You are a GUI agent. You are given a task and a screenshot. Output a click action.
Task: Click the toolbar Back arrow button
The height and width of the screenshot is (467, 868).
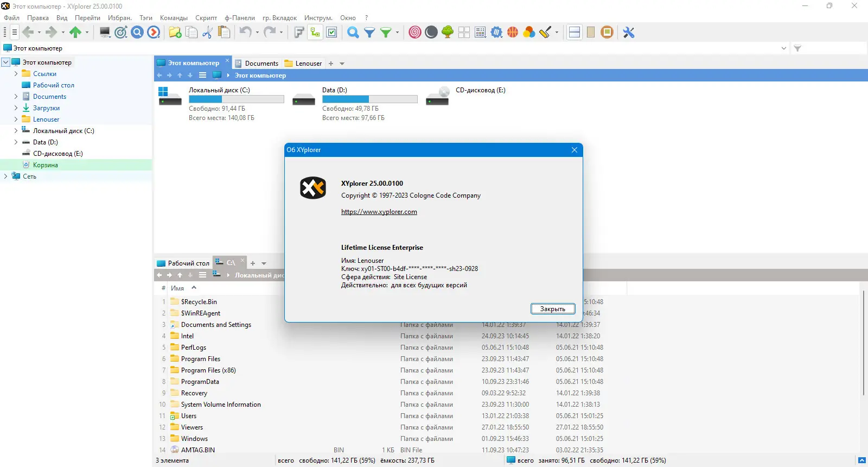point(28,33)
